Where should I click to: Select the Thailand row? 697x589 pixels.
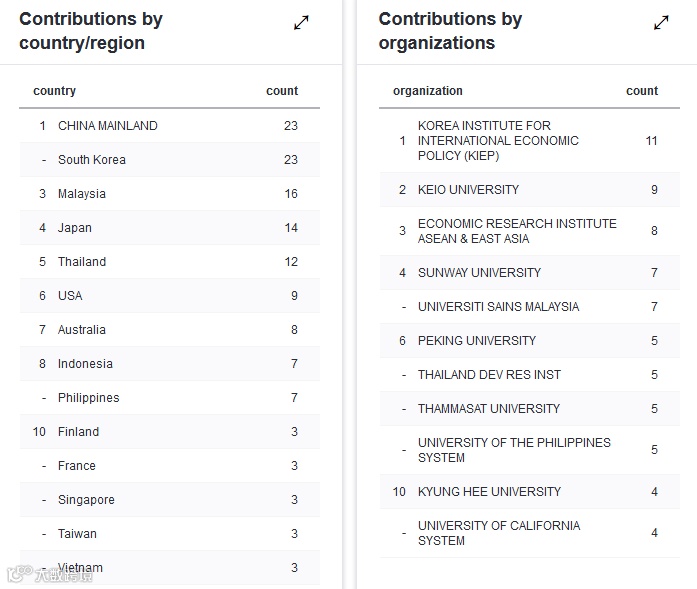click(170, 262)
